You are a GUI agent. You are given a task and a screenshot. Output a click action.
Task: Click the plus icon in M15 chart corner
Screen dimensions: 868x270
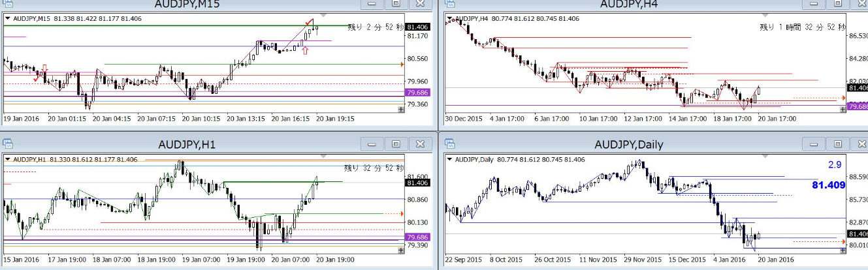(401, 110)
